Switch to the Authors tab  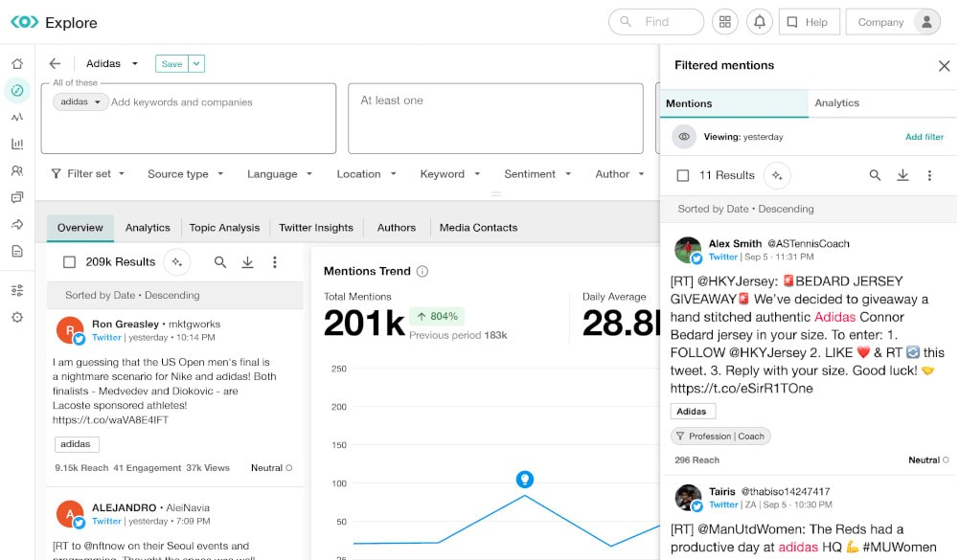coord(397,228)
